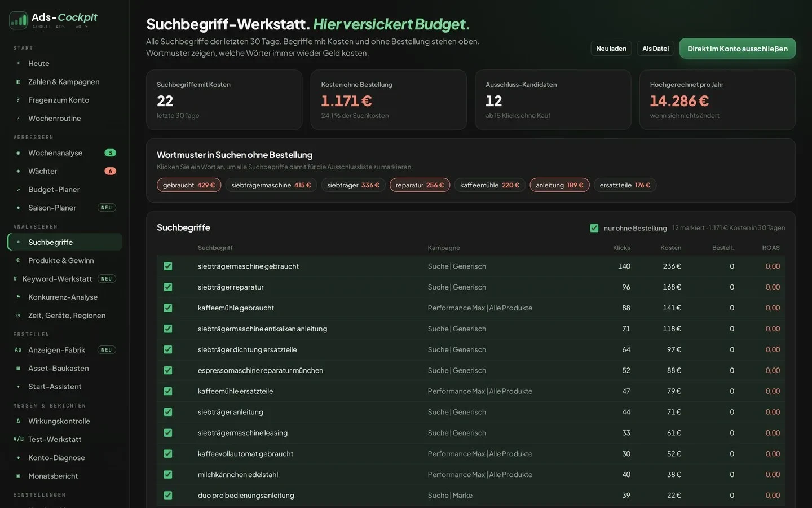Image resolution: width=812 pixels, height=508 pixels.
Task: Click '12 markiert · 1.171 € Kosten' status text
Action: [x=728, y=228]
